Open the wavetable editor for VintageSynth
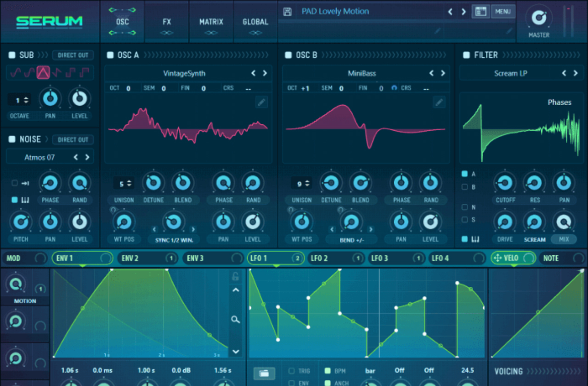Viewport: 588px width, 386px height. [x=261, y=102]
